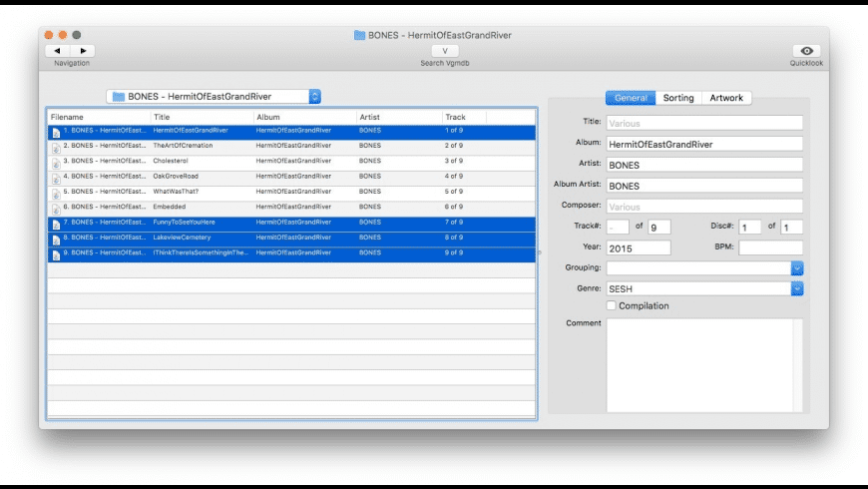Click file icon of row 6 Embedded

(x=56, y=209)
